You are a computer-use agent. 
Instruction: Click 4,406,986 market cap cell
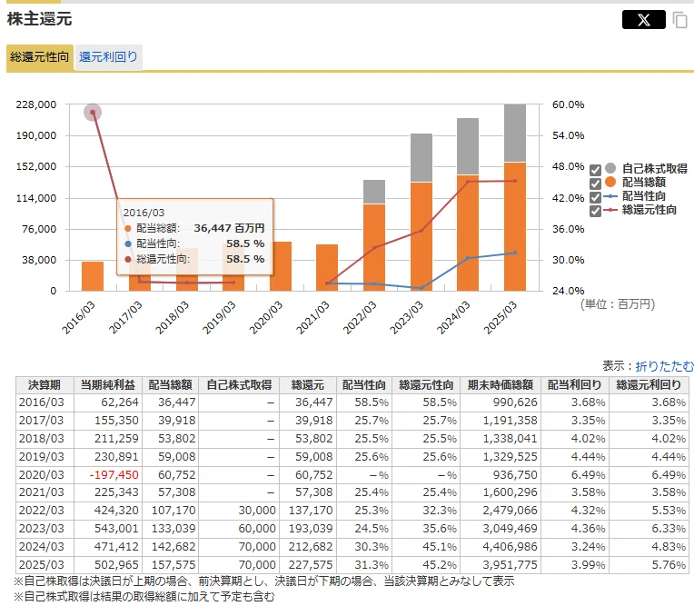click(501, 547)
